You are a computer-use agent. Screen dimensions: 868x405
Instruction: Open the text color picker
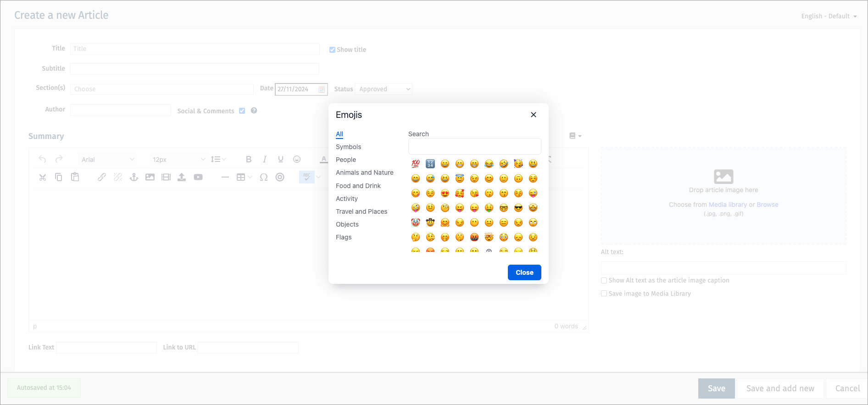pyautogui.click(x=324, y=159)
